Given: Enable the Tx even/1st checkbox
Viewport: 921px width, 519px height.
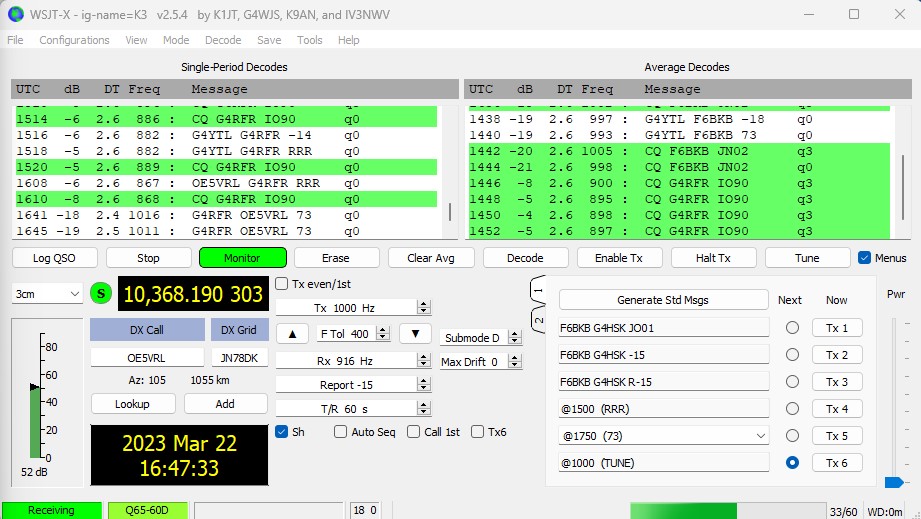Looking at the screenshot, I should [x=283, y=283].
